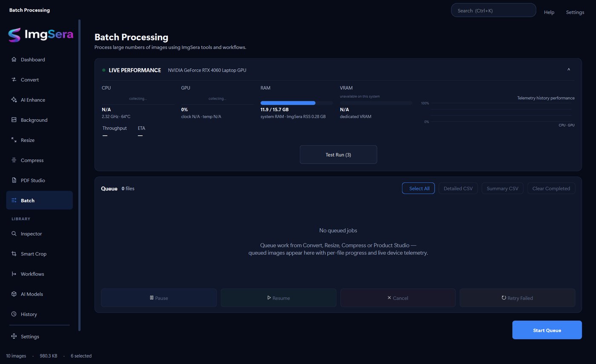Open History using the clock icon
The width and height of the screenshot is (596, 364).
[14, 314]
